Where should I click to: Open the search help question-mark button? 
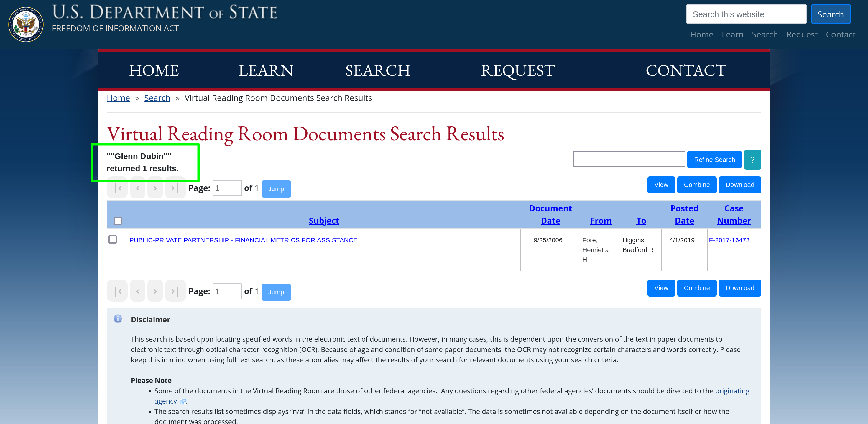(752, 160)
